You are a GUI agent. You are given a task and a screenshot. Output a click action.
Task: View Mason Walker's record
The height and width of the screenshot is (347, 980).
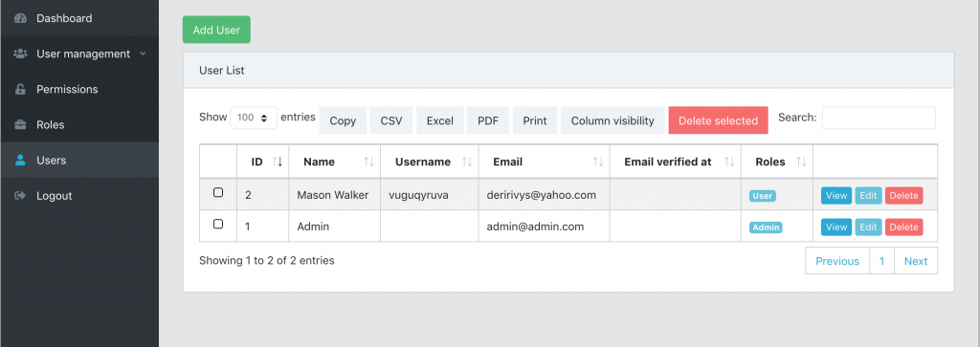(836, 195)
